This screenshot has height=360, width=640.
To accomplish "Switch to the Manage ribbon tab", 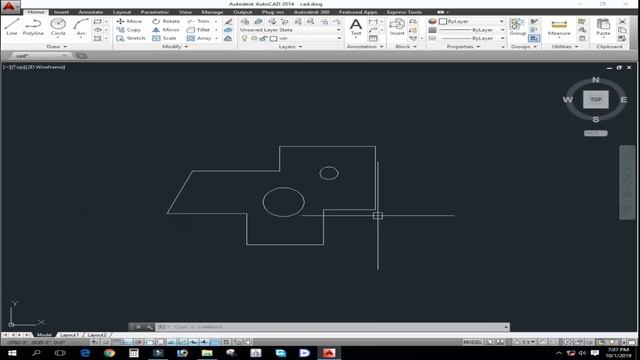I will click(212, 12).
